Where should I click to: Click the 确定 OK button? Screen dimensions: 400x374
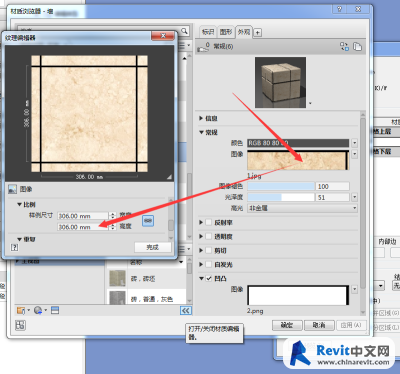coord(287,325)
